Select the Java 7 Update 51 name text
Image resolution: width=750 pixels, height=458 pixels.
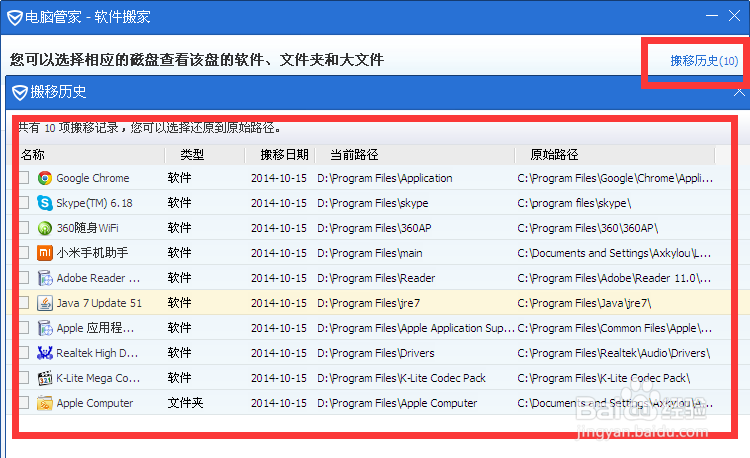(x=99, y=303)
